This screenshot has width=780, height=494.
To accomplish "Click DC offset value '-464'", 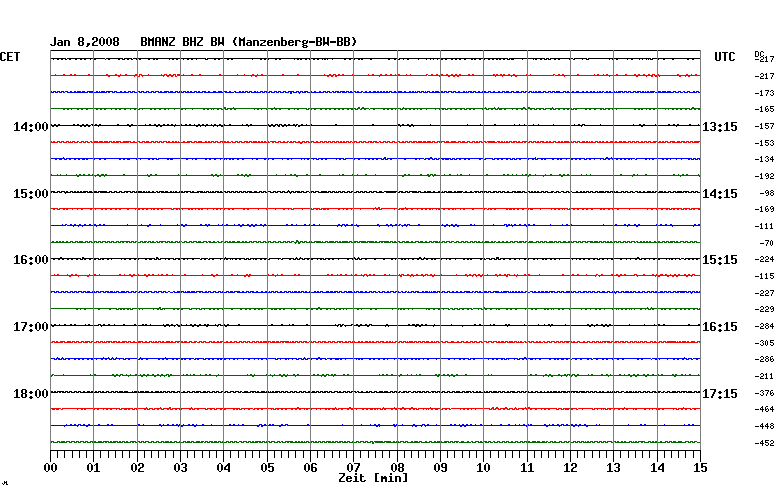I will [765, 409].
